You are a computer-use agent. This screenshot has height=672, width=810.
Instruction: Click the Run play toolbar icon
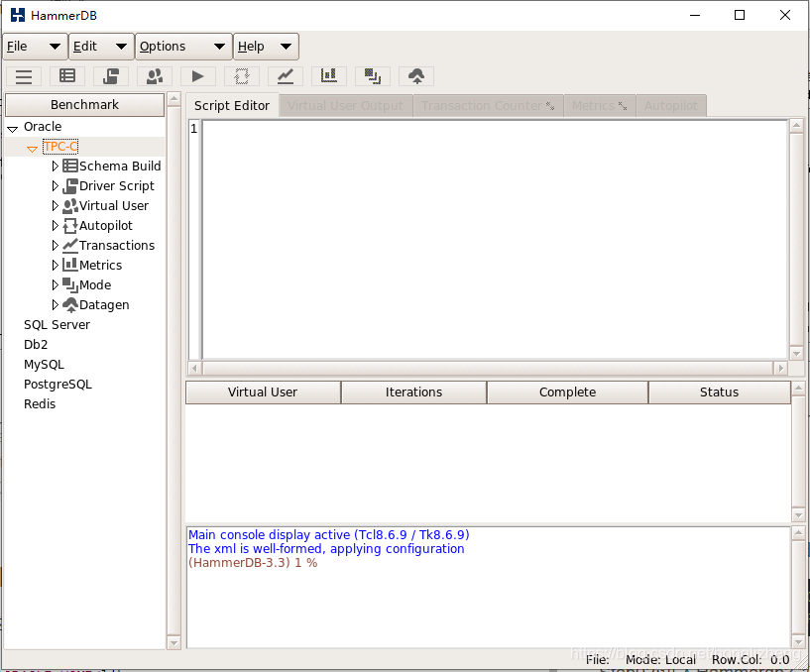(x=198, y=76)
